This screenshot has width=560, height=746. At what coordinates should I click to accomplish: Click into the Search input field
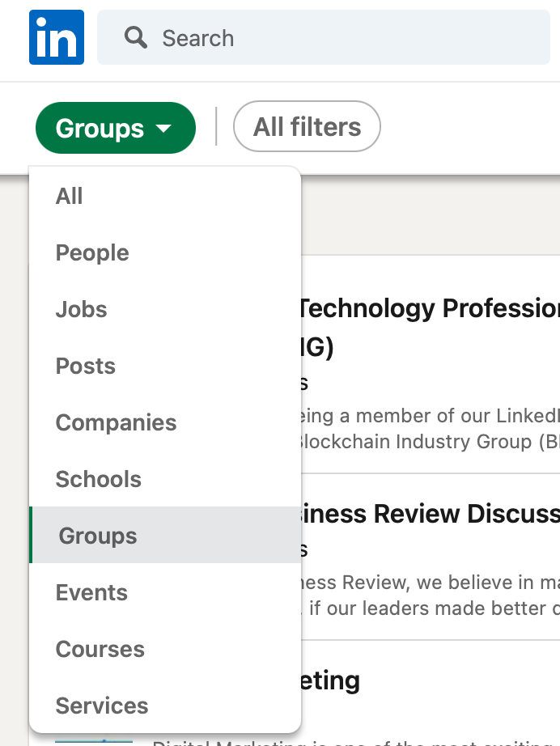(x=324, y=37)
